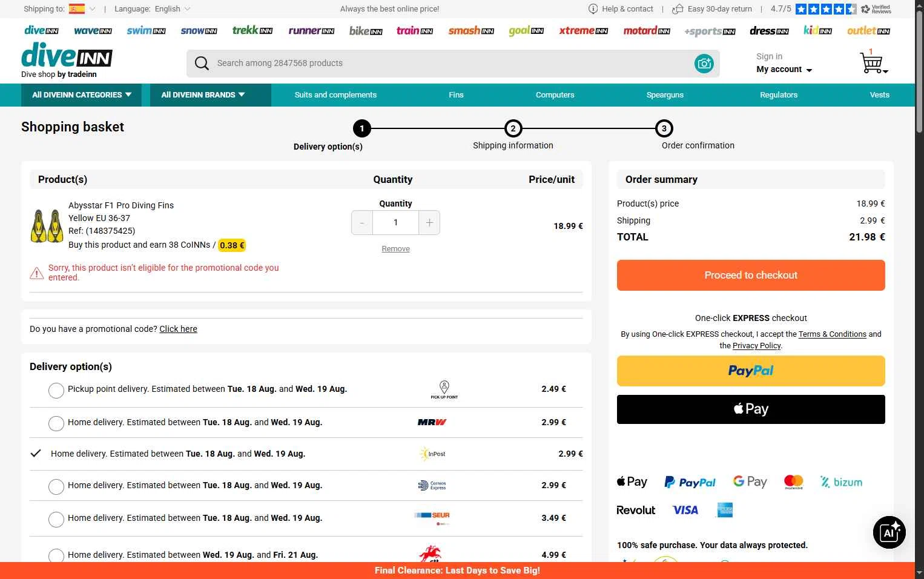Open the My account dropdown
Image resolution: width=924 pixels, height=579 pixels.
[784, 70]
